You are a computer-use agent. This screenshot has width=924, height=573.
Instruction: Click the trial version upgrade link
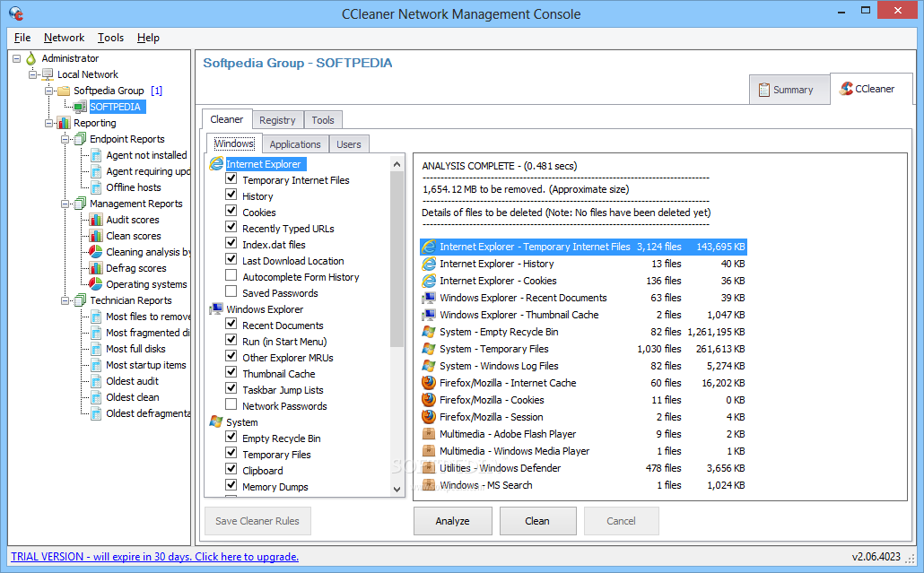click(155, 557)
